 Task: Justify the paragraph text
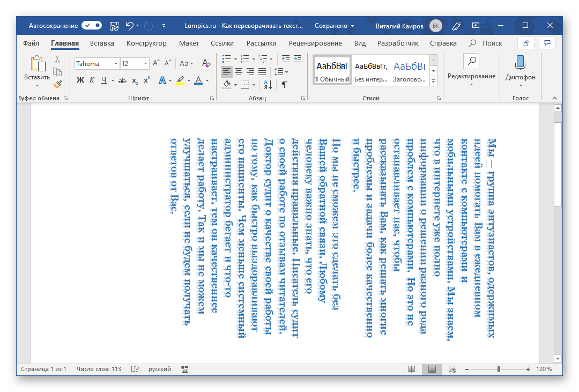pyautogui.click(x=262, y=72)
